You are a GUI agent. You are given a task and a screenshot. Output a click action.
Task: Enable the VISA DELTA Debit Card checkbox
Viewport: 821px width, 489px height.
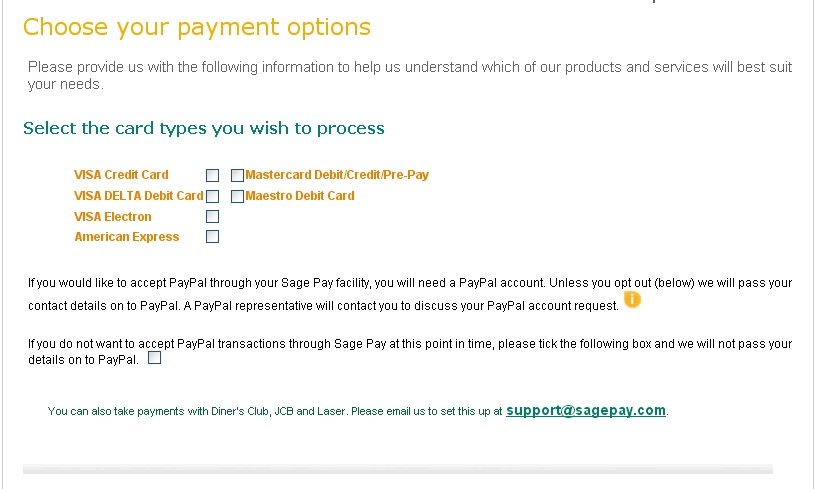coord(212,196)
